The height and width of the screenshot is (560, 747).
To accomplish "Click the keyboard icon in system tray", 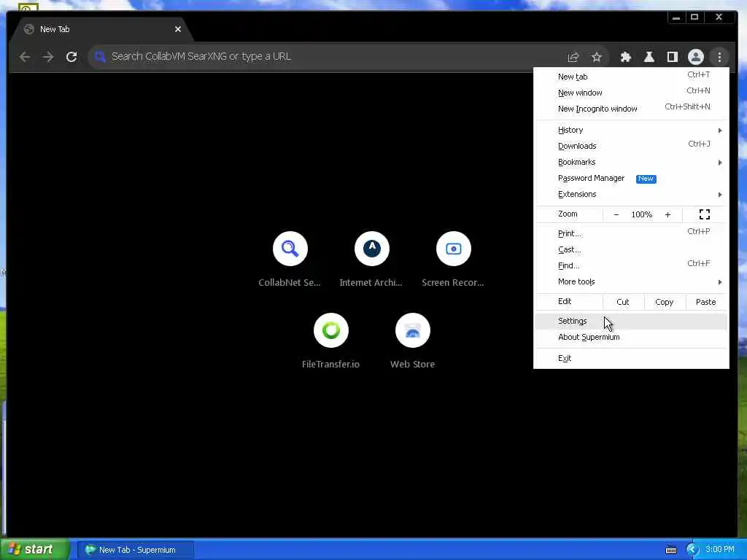I will [x=671, y=550].
